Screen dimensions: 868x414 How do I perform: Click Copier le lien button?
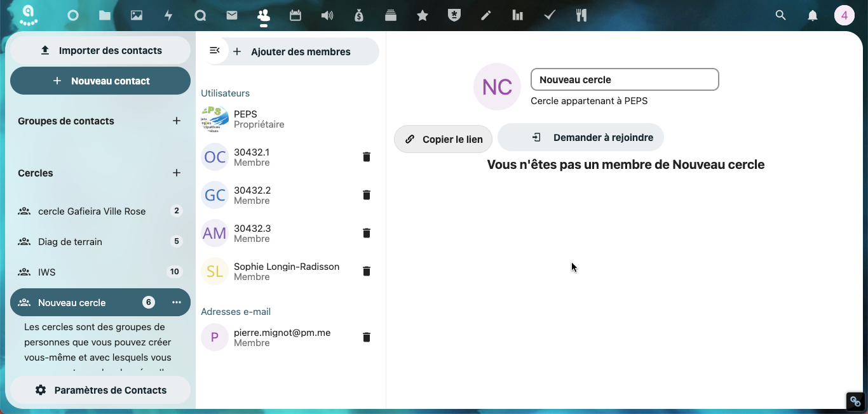coord(444,139)
